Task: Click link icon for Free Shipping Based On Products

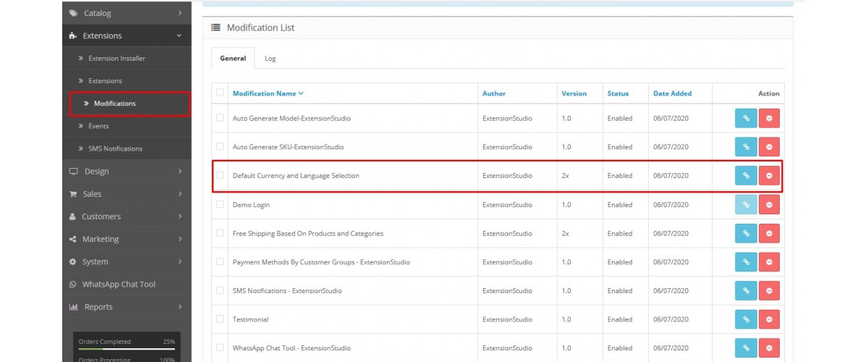Action: click(x=746, y=233)
